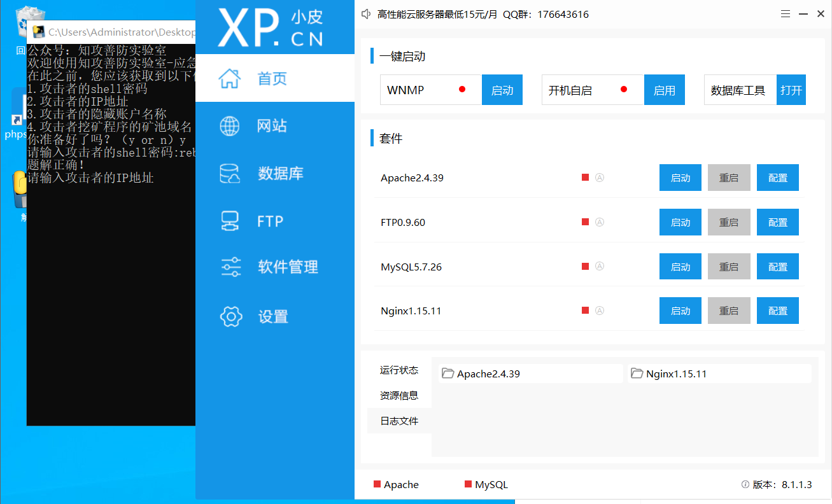Click the gear icon for 设置
This screenshot has width=832, height=504.
coord(230,316)
